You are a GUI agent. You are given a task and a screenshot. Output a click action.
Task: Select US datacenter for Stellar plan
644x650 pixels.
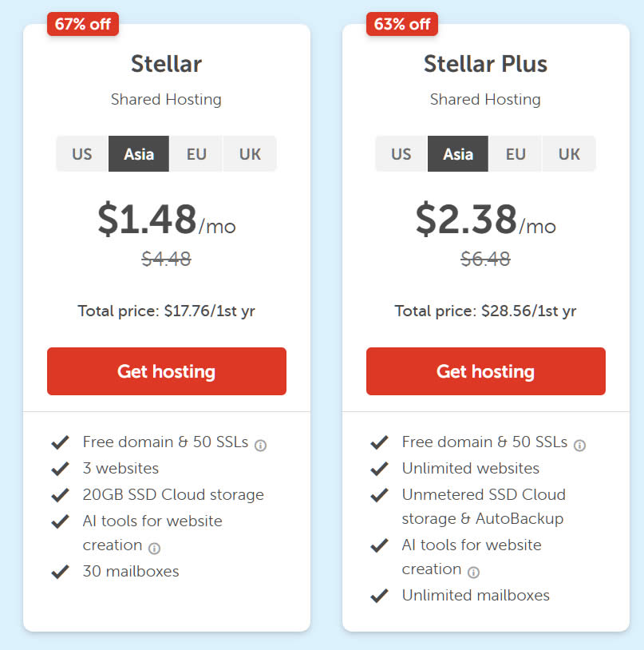coord(82,154)
